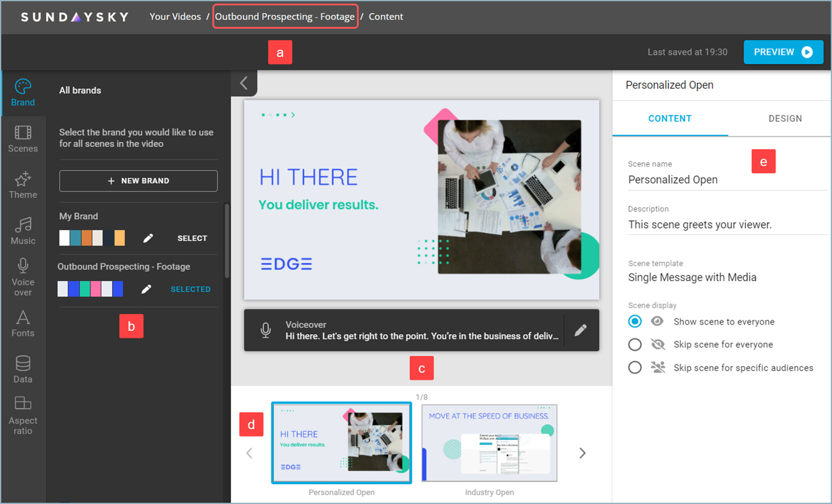This screenshot has width=832, height=504.
Task: Go to next scenes with right chevron
Action: [x=582, y=453]
